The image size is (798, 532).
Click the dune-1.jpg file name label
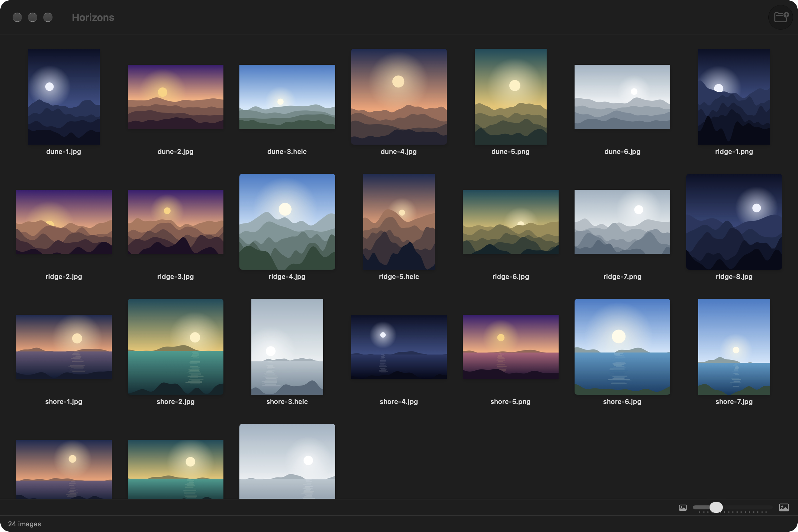(64, 152)
